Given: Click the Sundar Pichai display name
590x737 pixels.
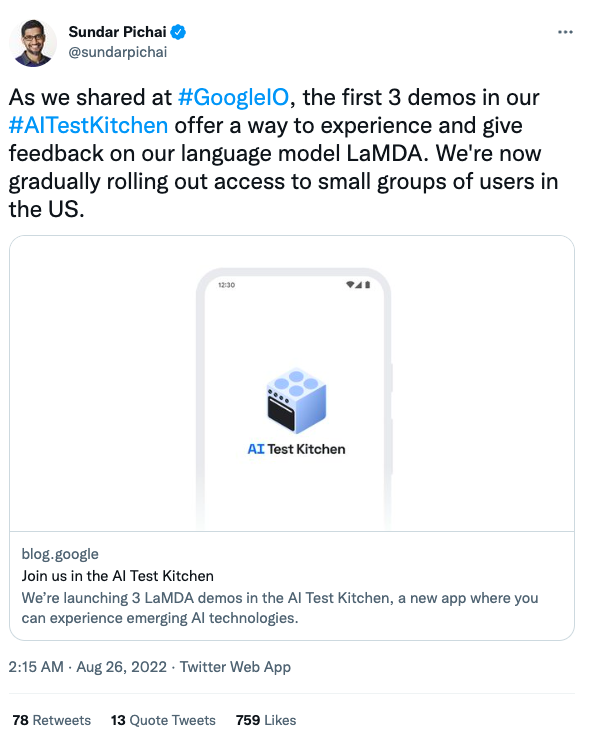Looking at the screenshot, I should tap(117, 32).
